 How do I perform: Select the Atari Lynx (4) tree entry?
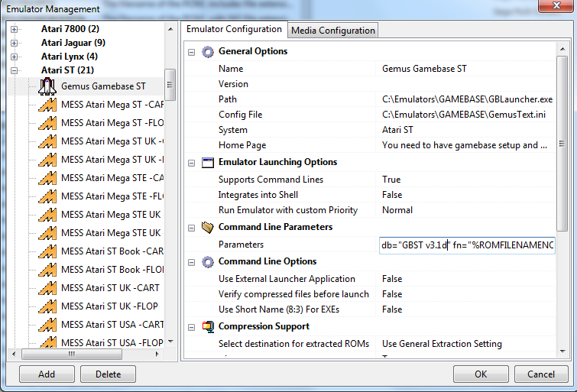click(70, 57)
